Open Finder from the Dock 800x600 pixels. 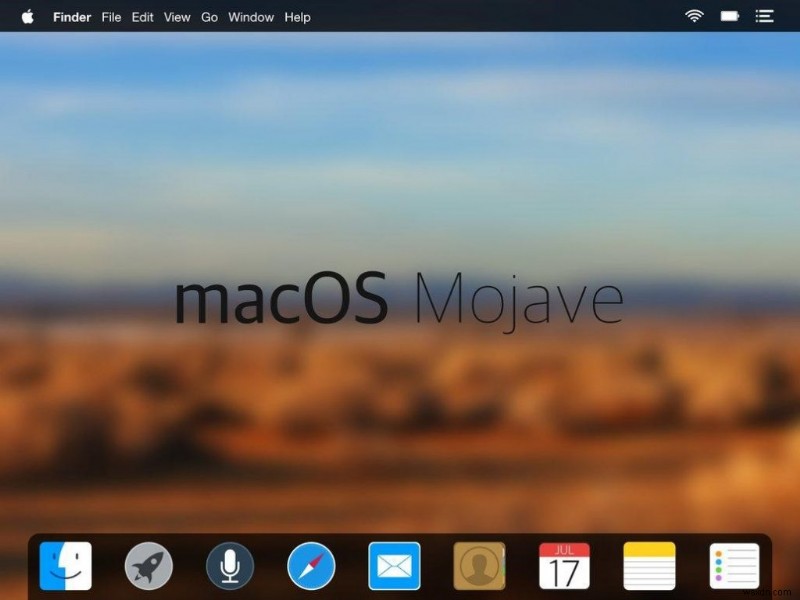[64, 566]
